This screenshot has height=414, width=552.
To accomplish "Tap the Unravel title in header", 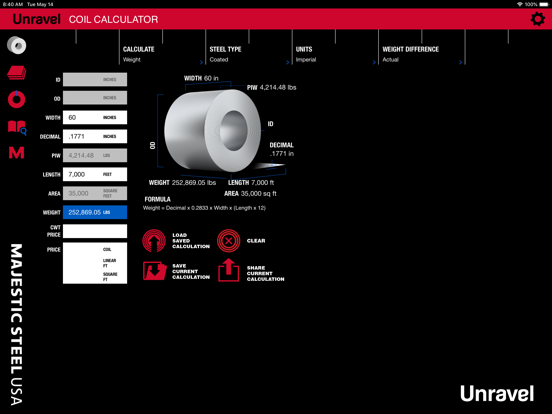I will 37,19.
